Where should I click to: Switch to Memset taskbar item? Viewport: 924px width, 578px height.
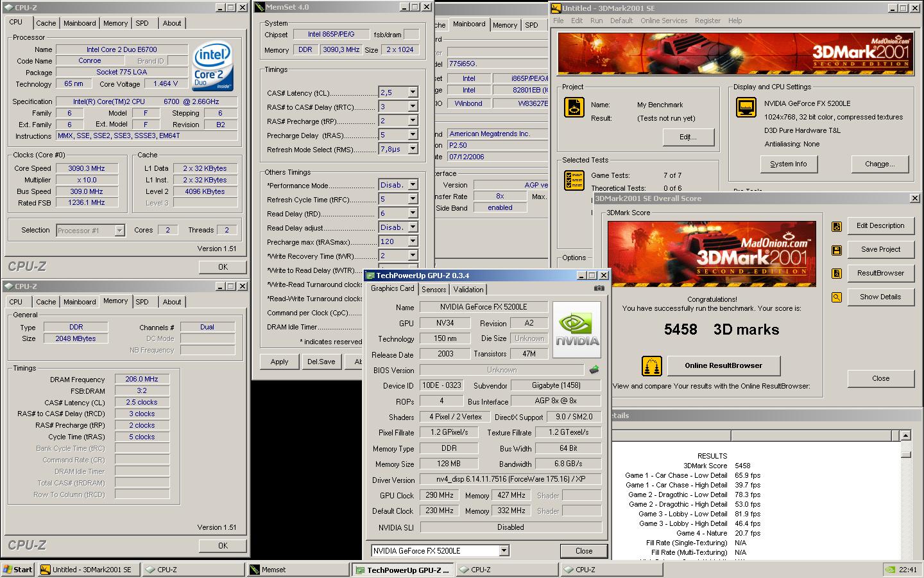(x=297, y=570)
